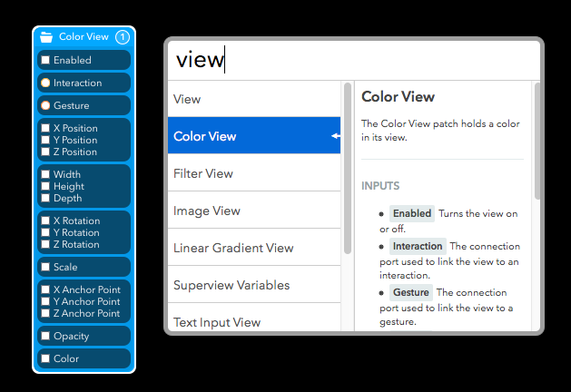Click the Interaction port circle
Screen dimensions: 571x392
[45, 83]
